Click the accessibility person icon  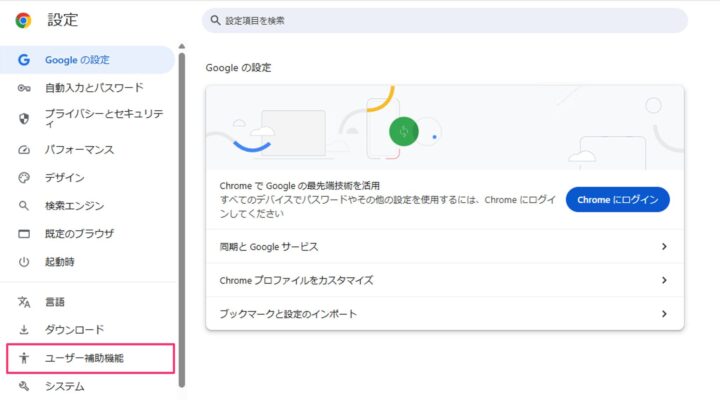(x=24, y=358)
